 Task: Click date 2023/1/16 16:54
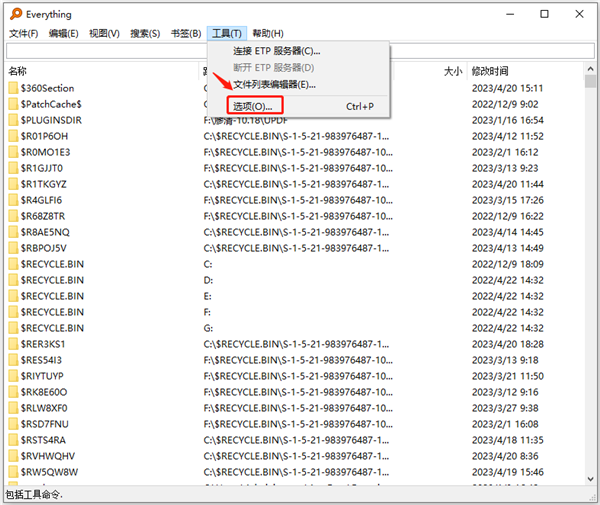[x=507, y=121]
